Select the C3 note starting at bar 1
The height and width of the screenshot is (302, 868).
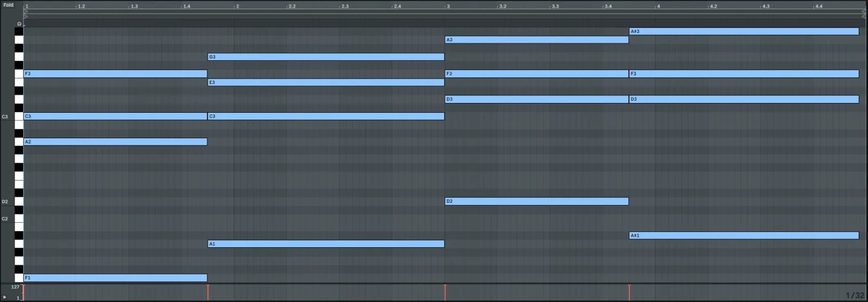(116, 116)
